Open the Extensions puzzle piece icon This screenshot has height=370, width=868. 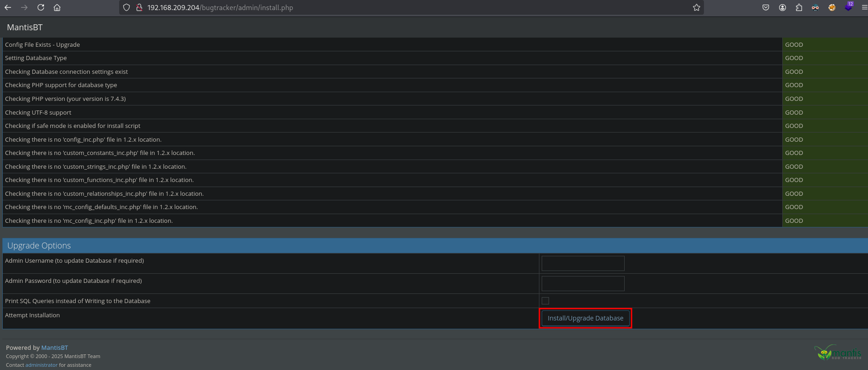799,7
